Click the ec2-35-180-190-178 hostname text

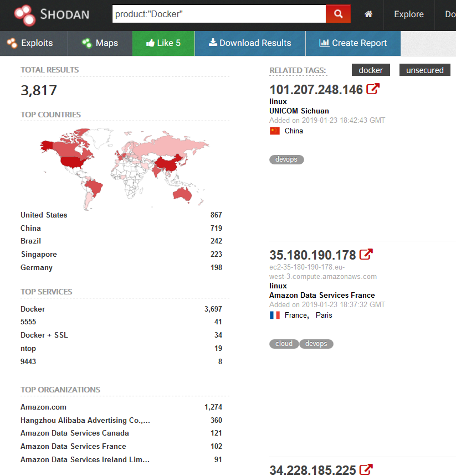323,272
